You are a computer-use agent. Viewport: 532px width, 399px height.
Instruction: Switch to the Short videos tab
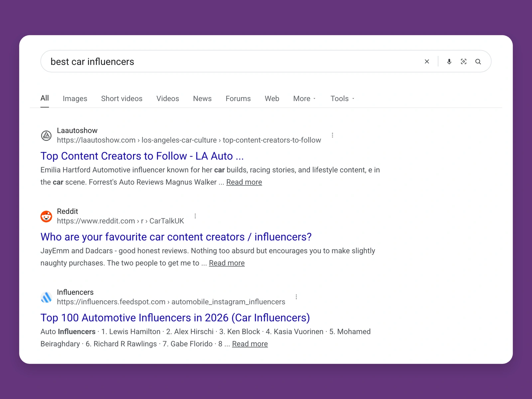[x=122, y=99]
